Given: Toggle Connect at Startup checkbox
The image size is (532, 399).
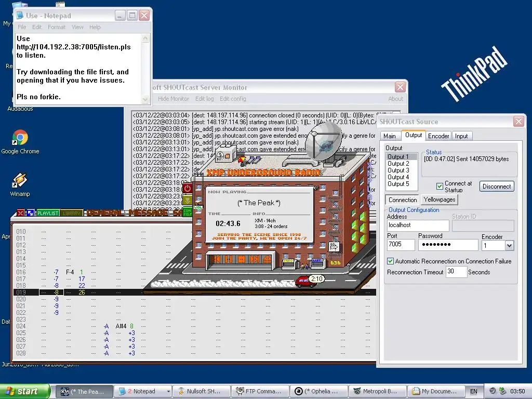Looking at the screenshot, I should pos(440,186).
